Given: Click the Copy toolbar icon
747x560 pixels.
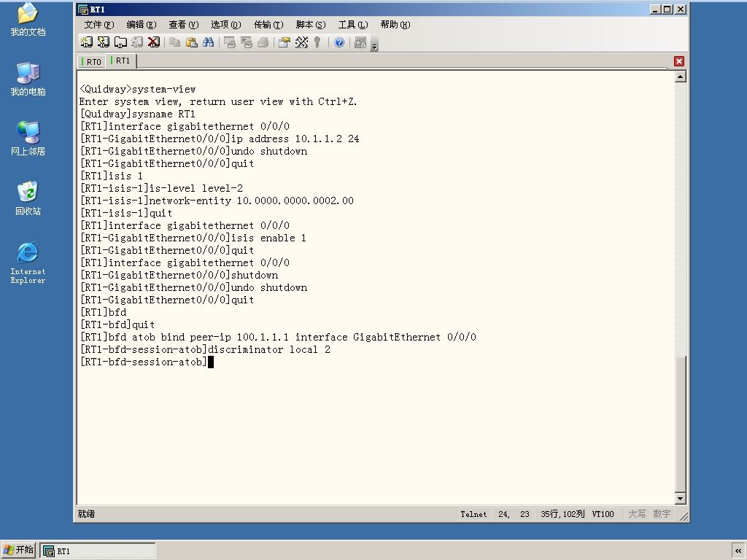Looking at the screenshot, I should click(175, 42).
